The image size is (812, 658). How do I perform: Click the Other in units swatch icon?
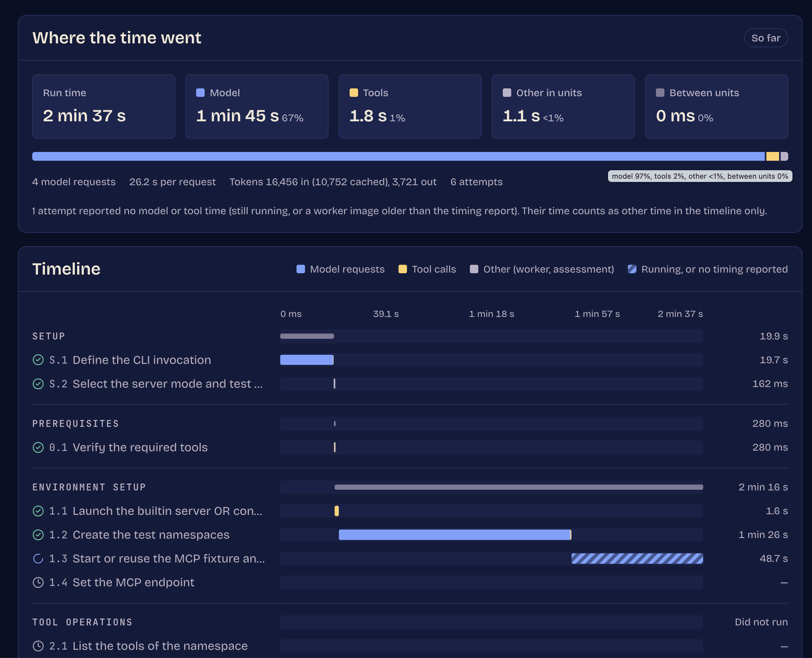pyautogui.click(x=507, y=93)
